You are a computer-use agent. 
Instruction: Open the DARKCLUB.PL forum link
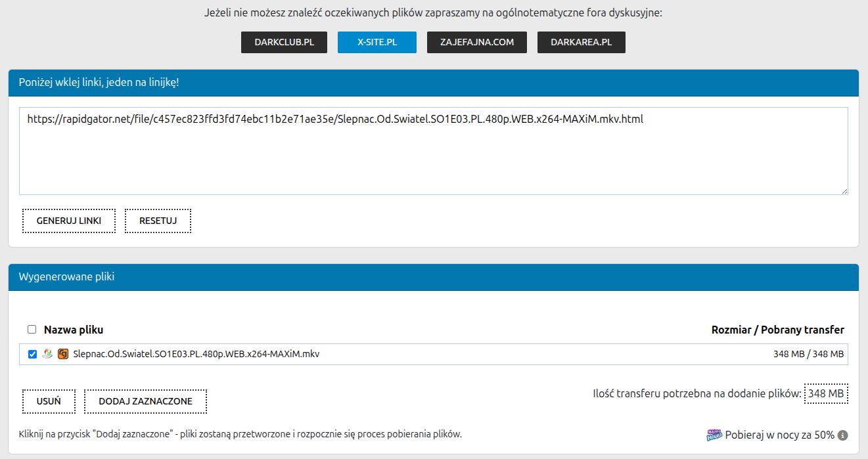click(284, 41)
